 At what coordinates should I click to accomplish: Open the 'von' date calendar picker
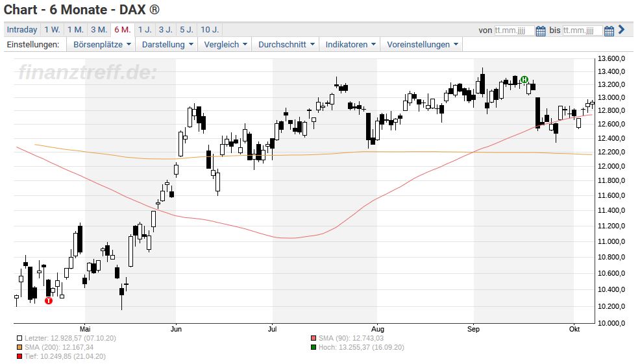(x=541, y=30)
